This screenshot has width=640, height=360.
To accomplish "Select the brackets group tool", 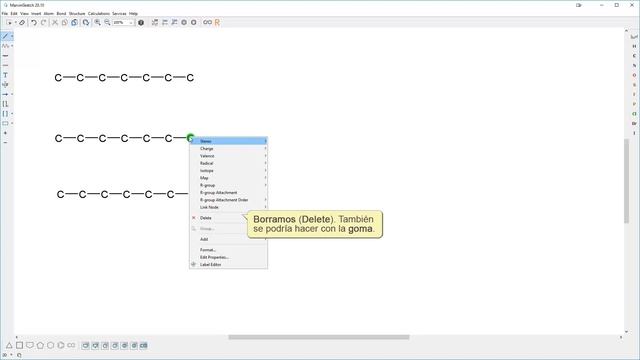I will [x=5, y=113].
